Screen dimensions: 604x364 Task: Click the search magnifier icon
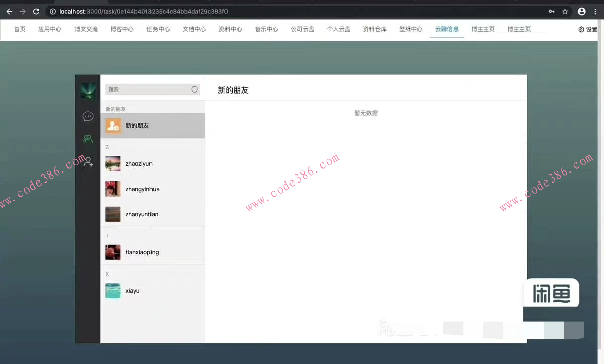tap(195, 89)
